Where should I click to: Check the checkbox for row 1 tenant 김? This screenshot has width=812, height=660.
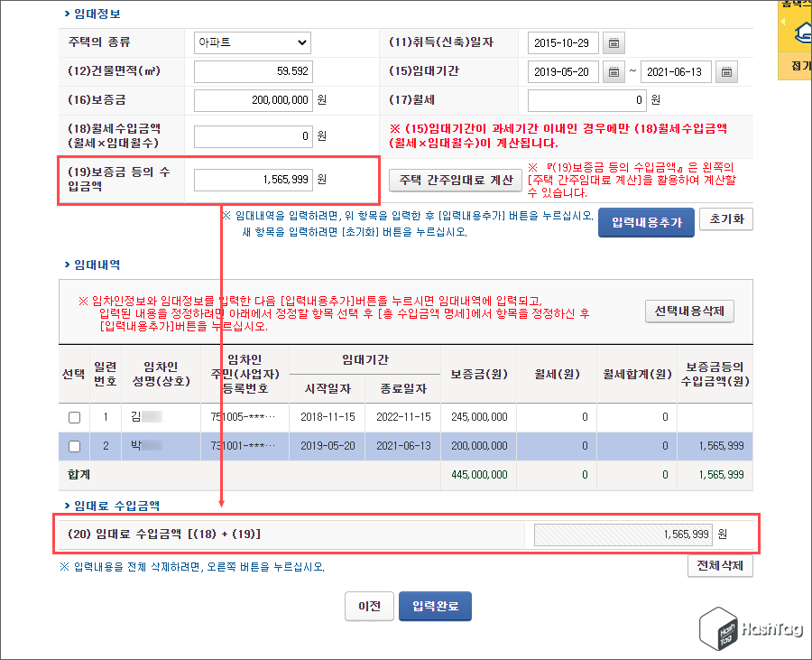click(x=76, y=417)
